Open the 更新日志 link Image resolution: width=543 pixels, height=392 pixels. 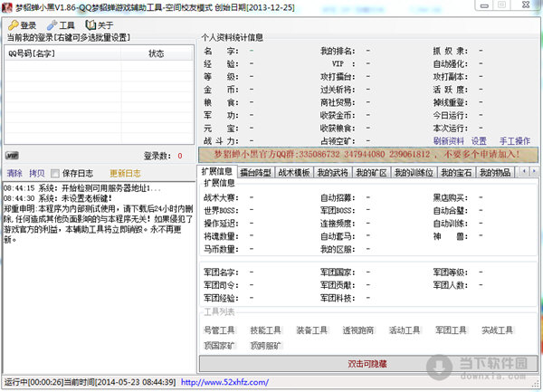pos(125,173)
